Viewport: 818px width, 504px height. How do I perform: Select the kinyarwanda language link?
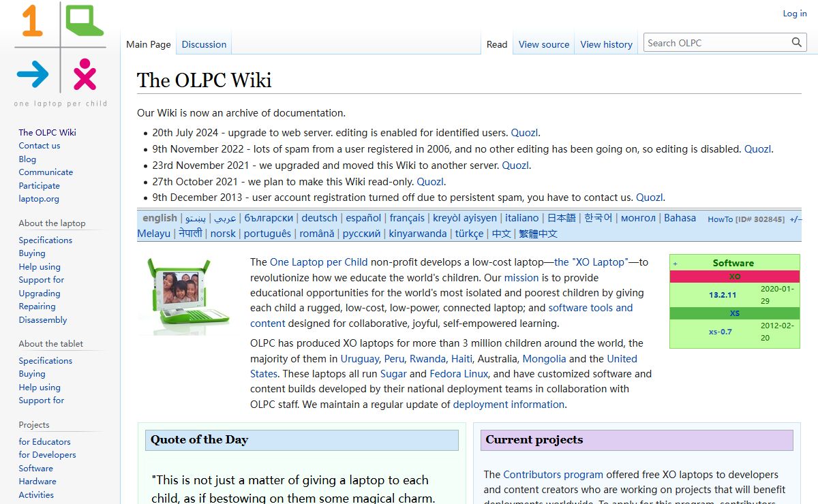[x=418, y=233]
